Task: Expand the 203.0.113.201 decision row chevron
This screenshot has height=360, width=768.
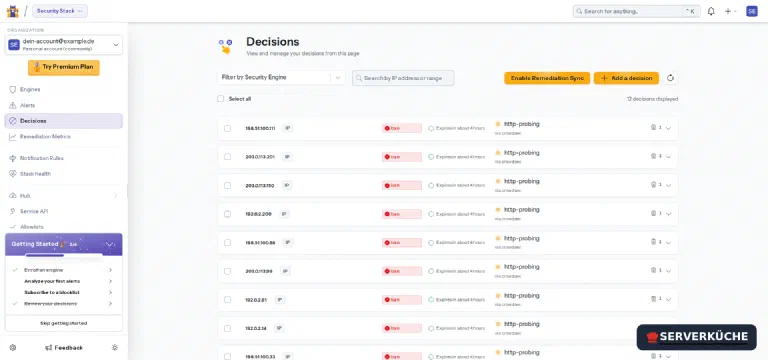Action: [669, 157]
